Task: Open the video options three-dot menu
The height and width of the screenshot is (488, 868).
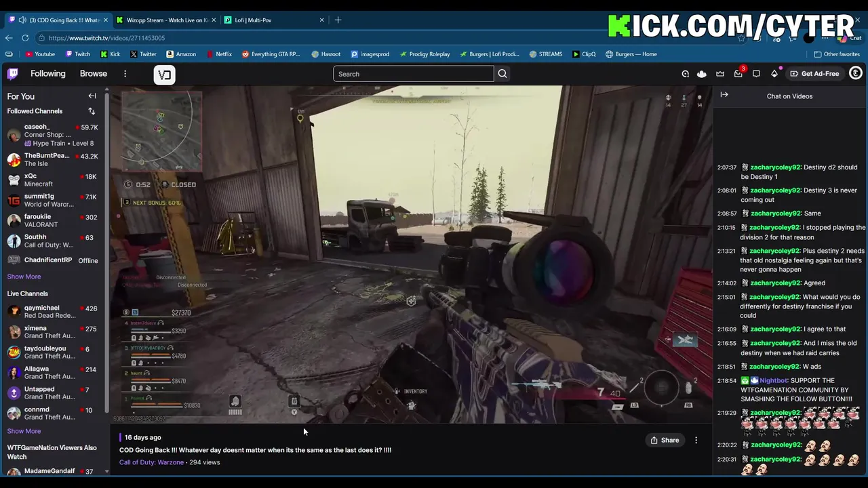Action: pos(696,440)
